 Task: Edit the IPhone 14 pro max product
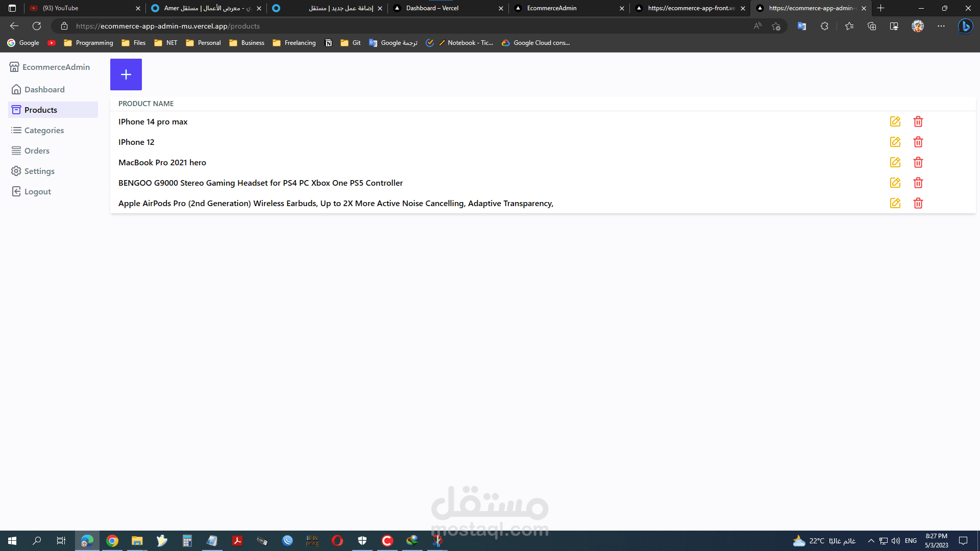[895, 121]
